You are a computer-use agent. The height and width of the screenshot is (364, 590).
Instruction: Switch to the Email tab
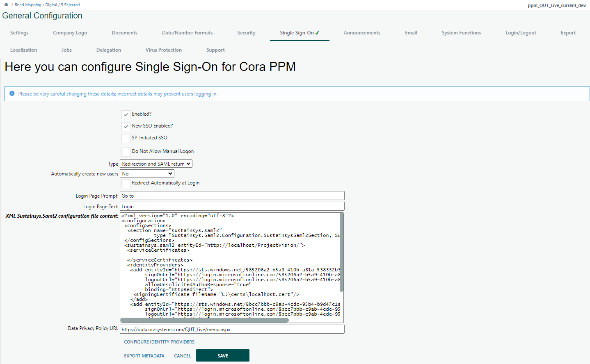pos(411,33)
